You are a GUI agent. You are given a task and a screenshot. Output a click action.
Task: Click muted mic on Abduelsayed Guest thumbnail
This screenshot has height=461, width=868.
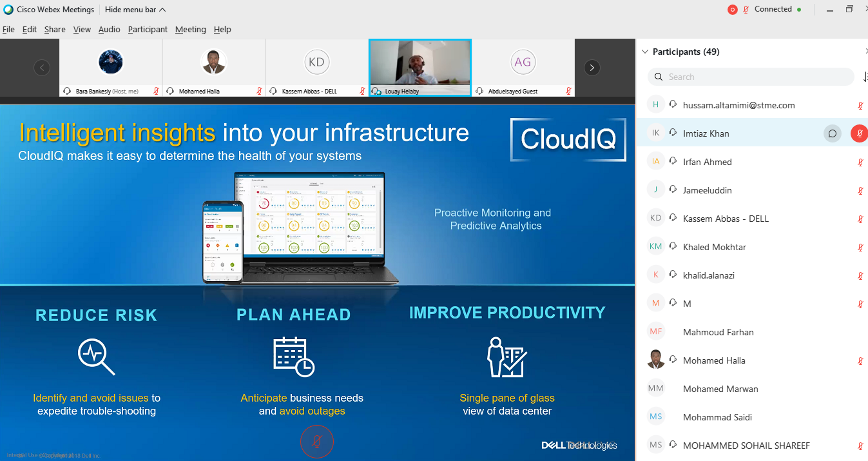point(568,92)
